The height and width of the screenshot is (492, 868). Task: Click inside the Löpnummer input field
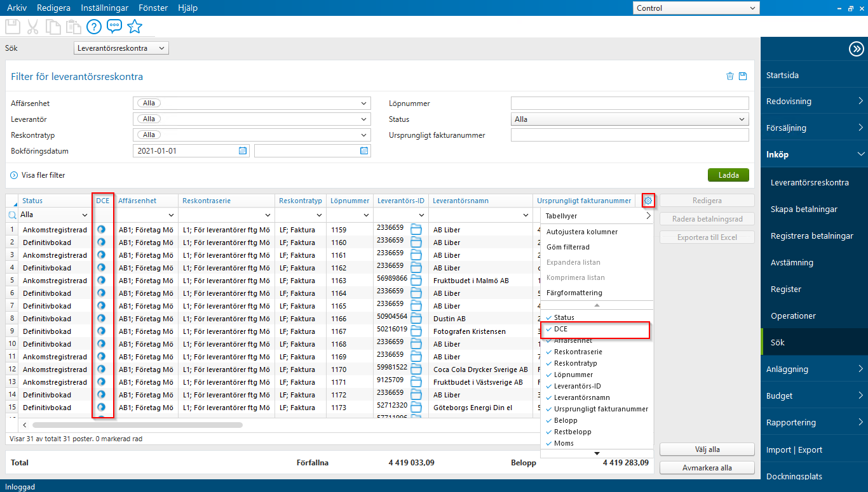629,103
